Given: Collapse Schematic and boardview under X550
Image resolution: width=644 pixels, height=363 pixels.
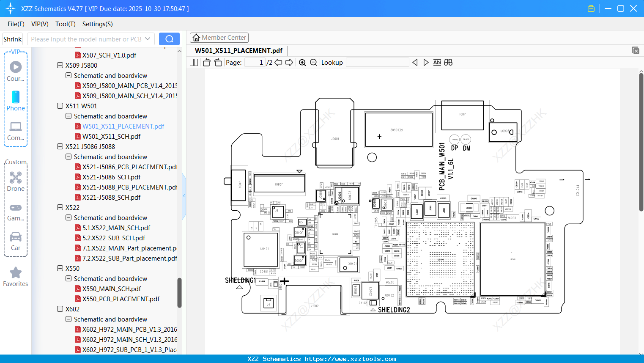Looking at the screenshot, I should [69, 278].
